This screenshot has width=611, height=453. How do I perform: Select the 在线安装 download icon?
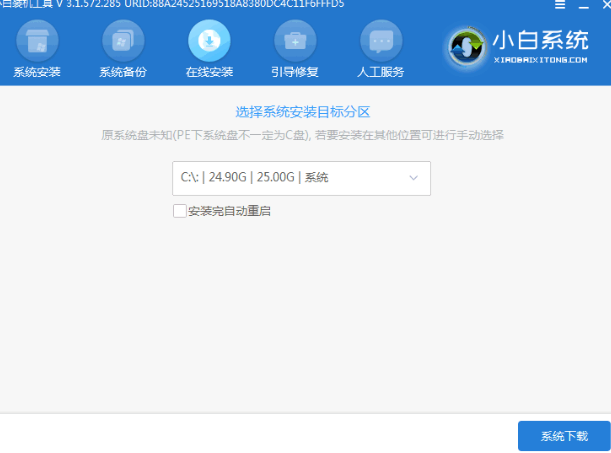[x=209, y=41]
